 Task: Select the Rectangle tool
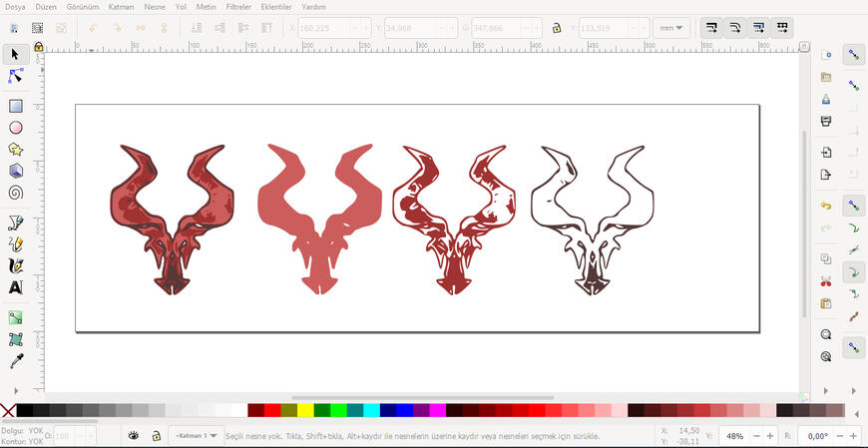click(x=15, y=106)
